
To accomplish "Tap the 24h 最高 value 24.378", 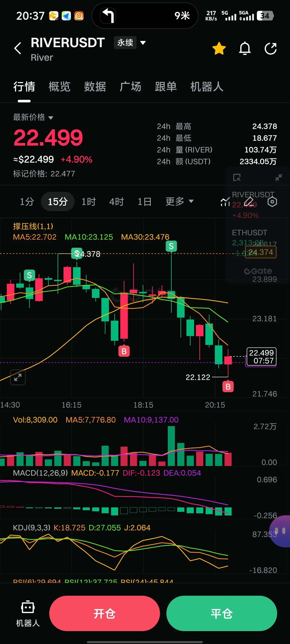I will (x=264, y=126).
